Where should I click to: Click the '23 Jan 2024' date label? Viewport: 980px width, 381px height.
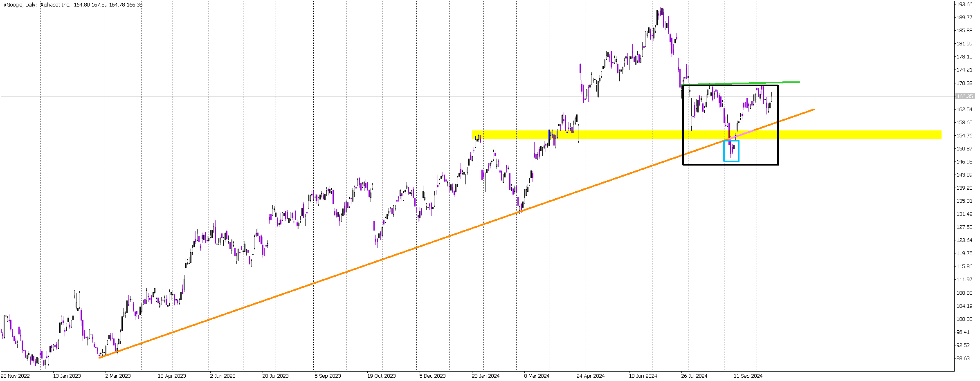coord(486,376)
